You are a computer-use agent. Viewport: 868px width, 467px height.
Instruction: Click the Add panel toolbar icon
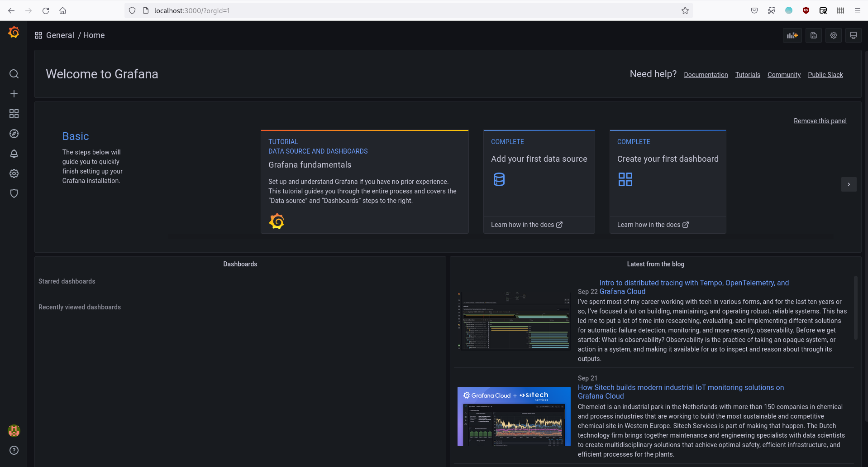point(792,35)
